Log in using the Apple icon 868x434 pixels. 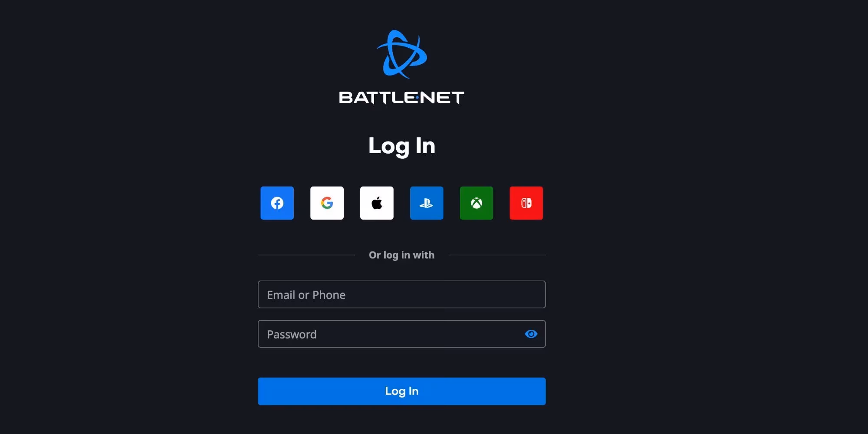click(x=377, y=203)
